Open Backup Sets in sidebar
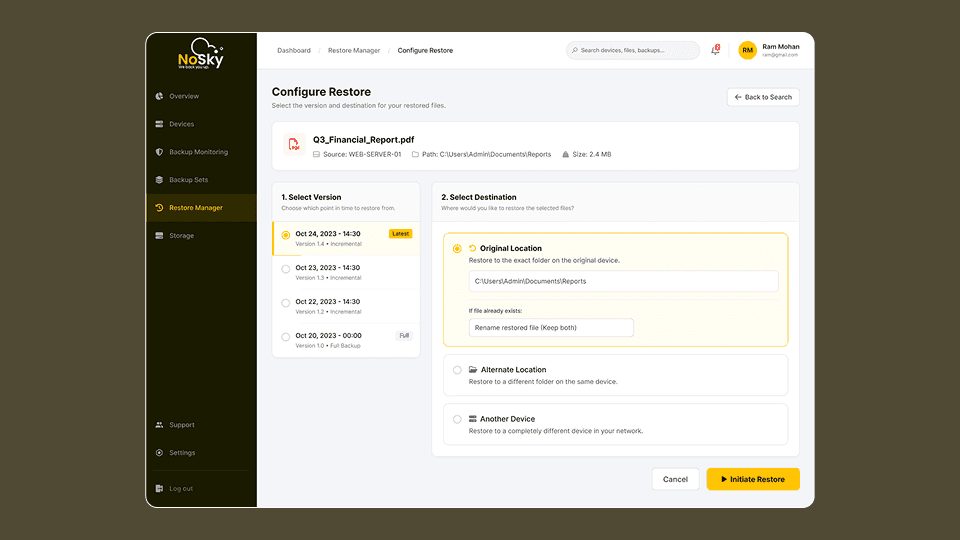The image size is (960, 540). pyautogui.click(x=188, y=180)
